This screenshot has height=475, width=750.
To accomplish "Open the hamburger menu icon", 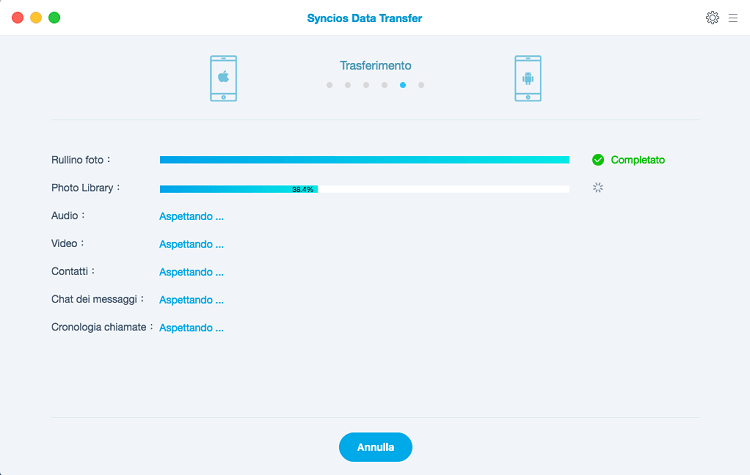I will 733,18.
